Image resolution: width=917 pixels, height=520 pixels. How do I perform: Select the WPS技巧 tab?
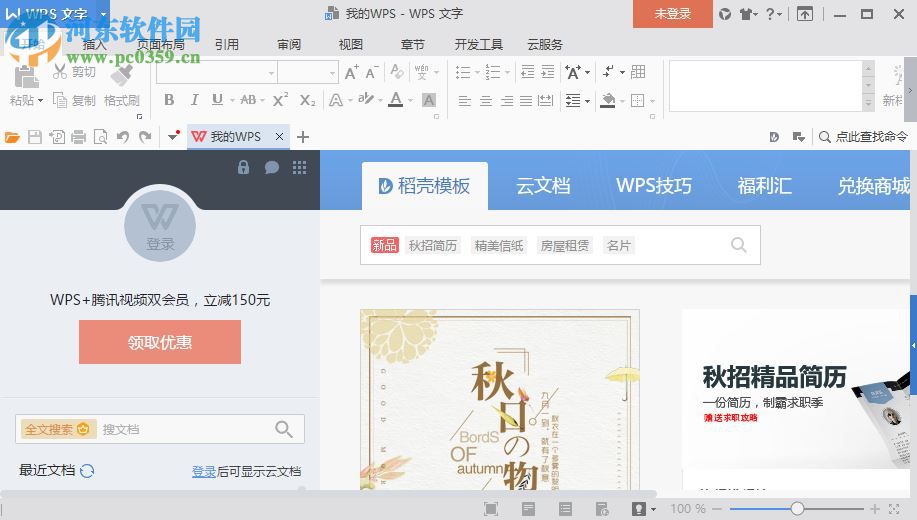(654, 186)
